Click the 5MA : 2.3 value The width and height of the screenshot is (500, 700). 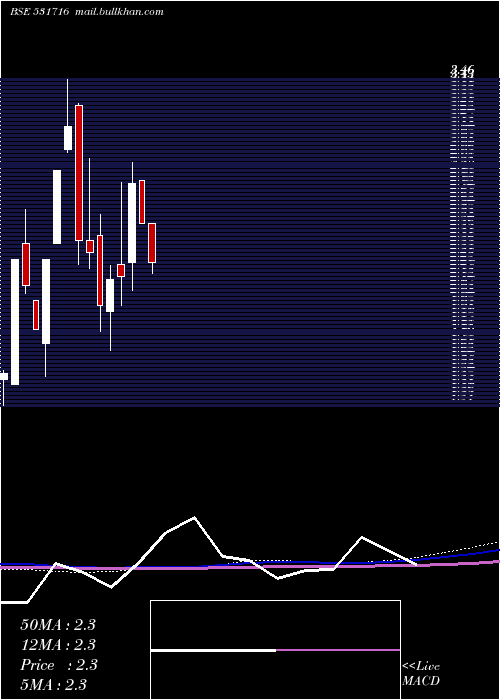54,685
